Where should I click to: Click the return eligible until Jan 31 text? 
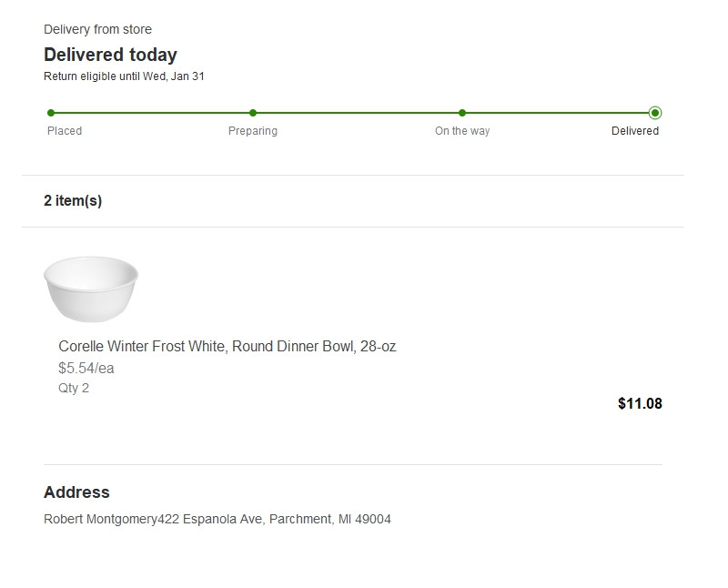click(x=124, y=76)
